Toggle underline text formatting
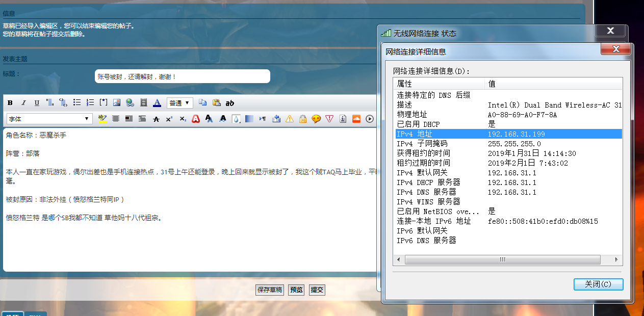 click(x=37, y=103)
